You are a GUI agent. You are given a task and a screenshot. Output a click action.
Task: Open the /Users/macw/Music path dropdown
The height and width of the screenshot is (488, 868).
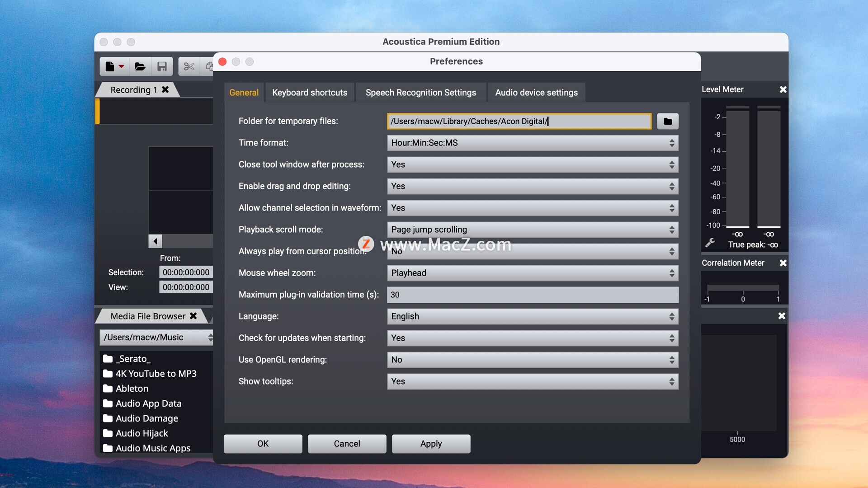[x=156, y=338]
